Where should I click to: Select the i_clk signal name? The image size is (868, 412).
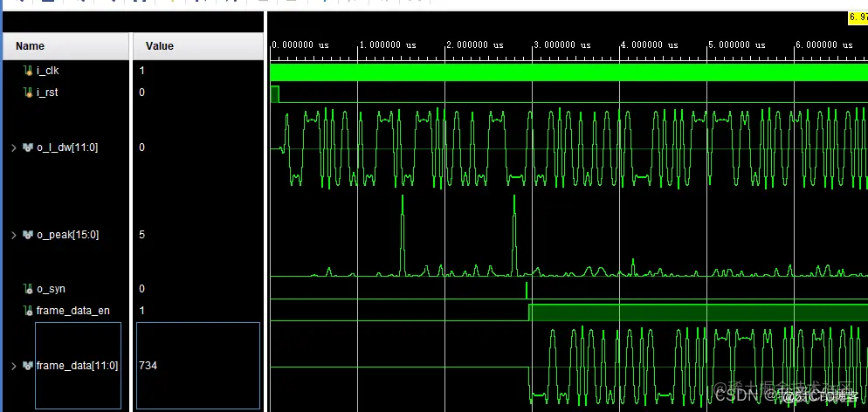(48, 71)
